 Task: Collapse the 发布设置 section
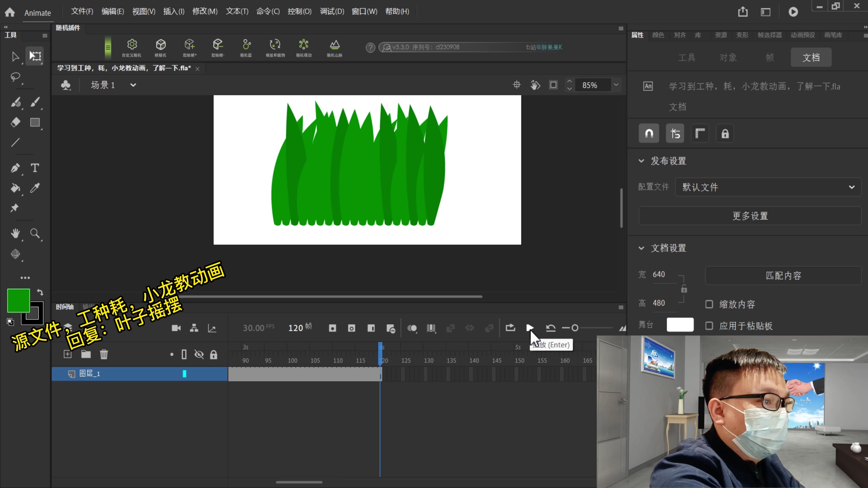point(641,161)
